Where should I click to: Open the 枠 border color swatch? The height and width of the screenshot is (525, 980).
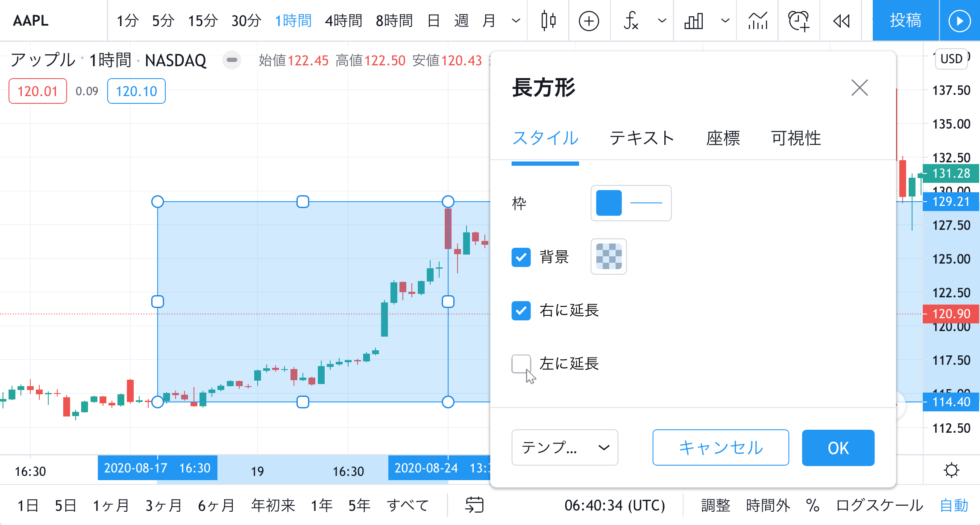(609, 203)
